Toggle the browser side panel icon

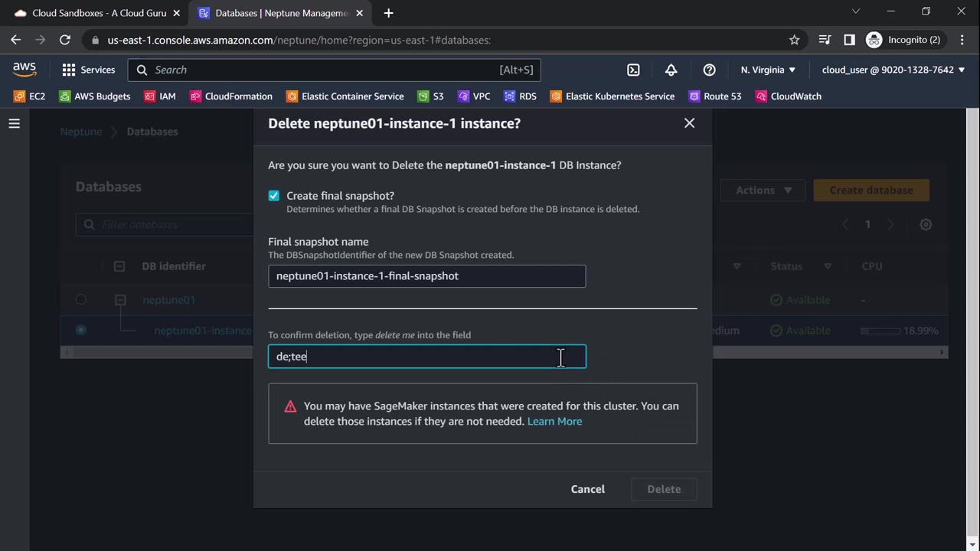[x=849, y=40]
